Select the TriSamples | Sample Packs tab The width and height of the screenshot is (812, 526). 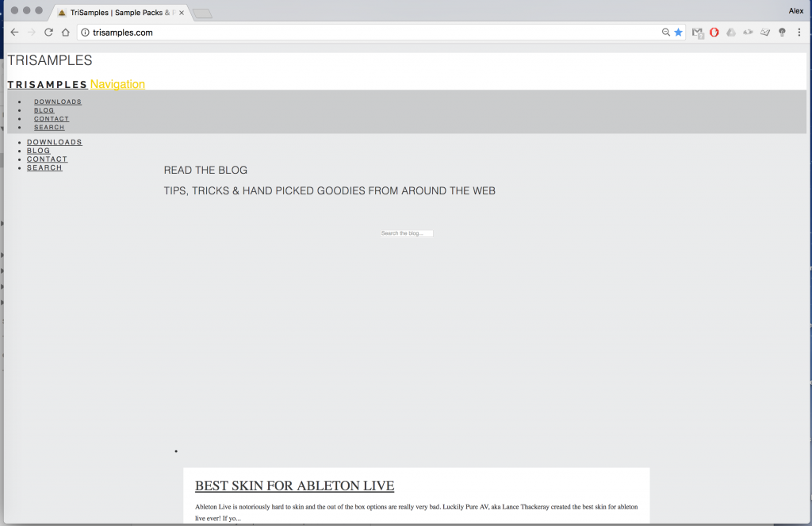(x=121, y=13)
